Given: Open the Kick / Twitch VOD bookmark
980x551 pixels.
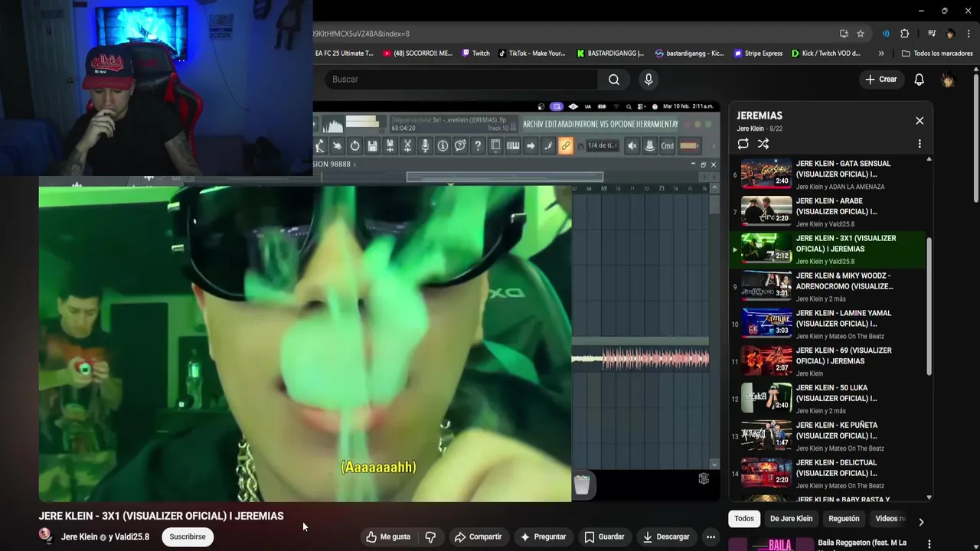Looking at the screenshot, I should click(826, 54).
